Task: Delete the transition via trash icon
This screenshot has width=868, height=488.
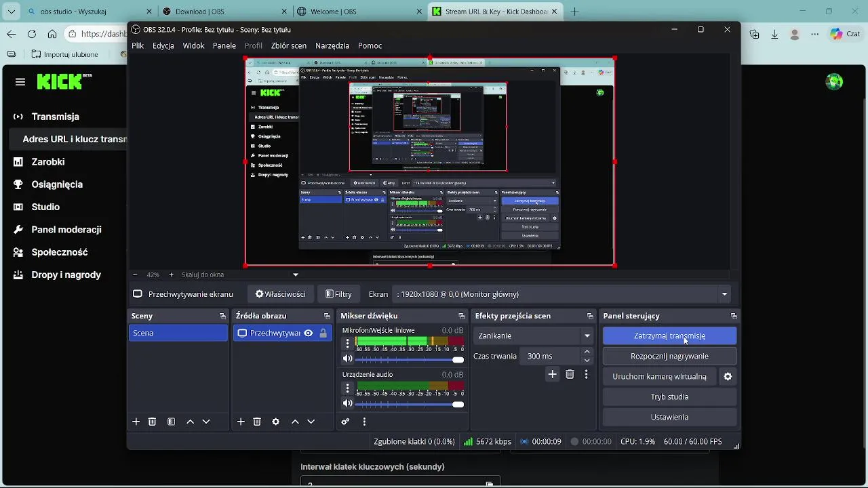Action: [570, 374]
